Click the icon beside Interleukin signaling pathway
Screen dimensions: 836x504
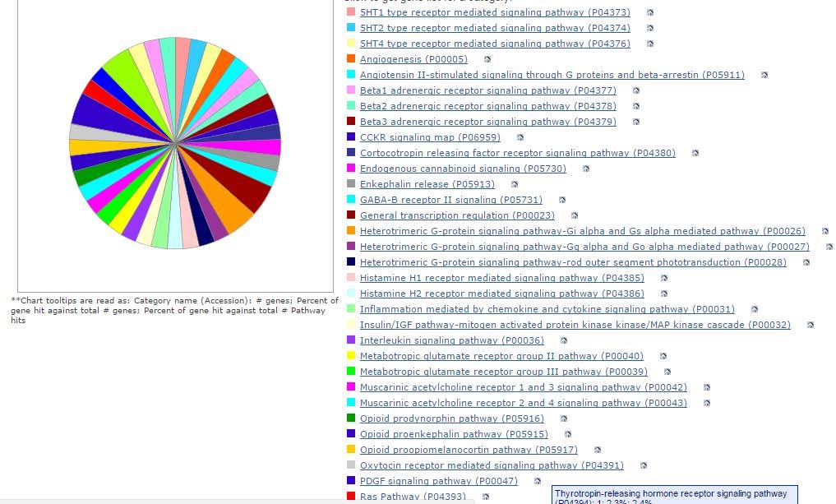pyautogui.click(x=564, y=340)
